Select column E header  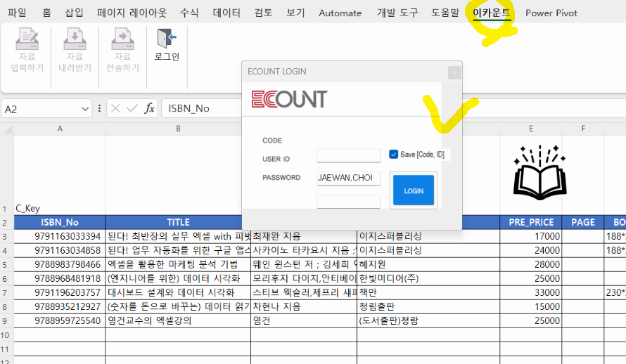[531, 129]
